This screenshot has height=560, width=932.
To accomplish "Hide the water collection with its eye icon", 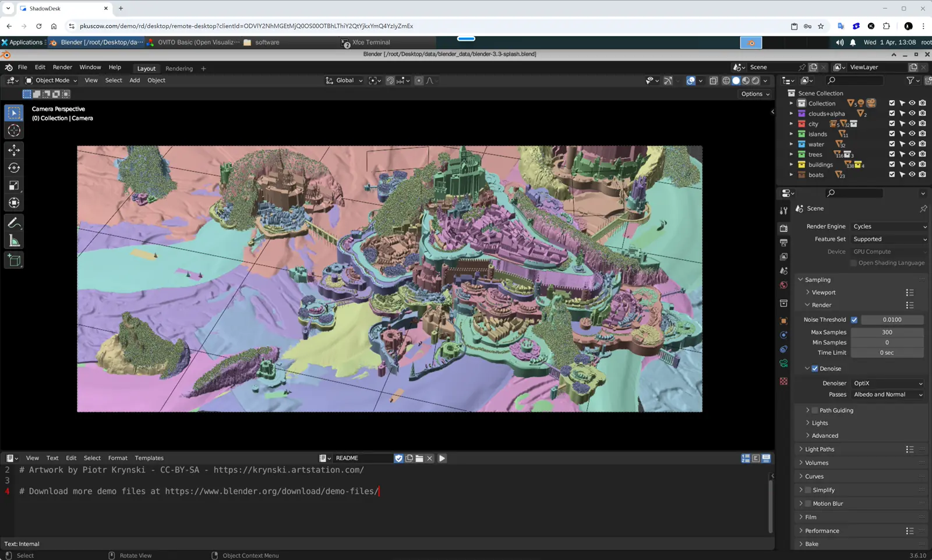I will point(912,144).
